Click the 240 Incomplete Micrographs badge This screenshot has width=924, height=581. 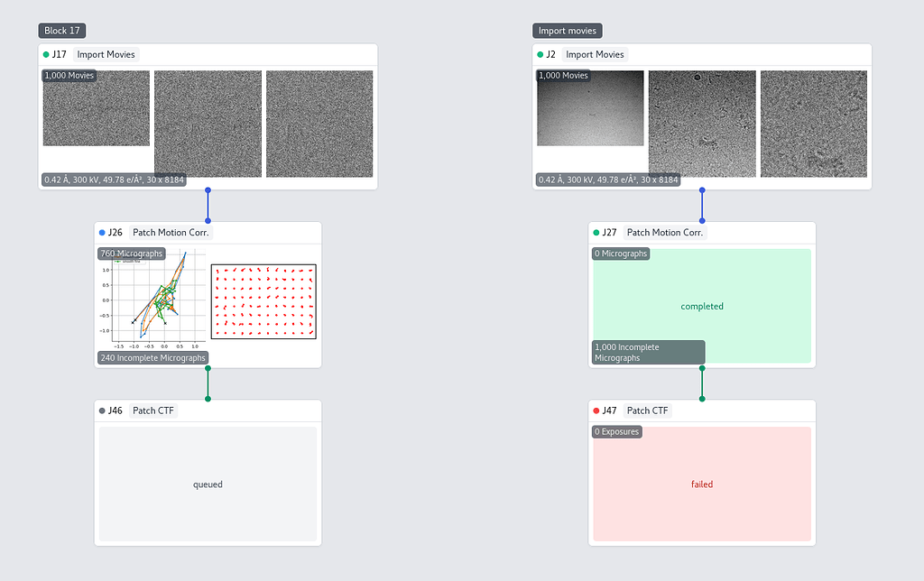click(152, 358)
